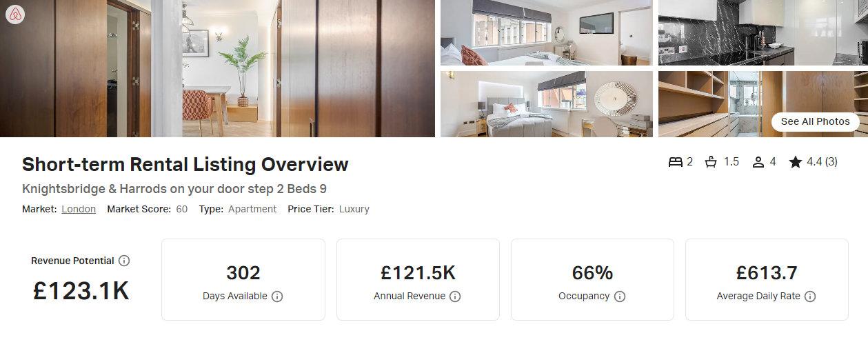Viewport: 868px width, 342px height.
Task: Click the Average Daily Rate info icon
Action: tap(810, 296)
